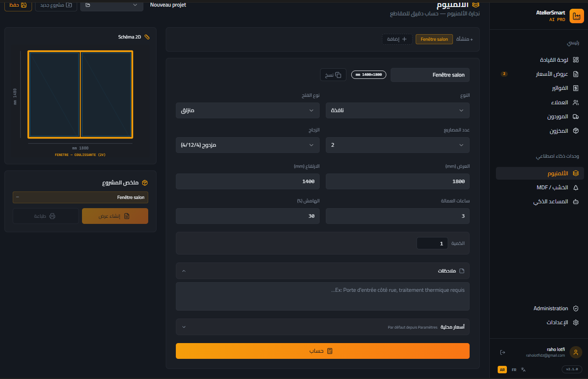This screenshot has height=379, width=588.
Task: Switch language to FR
Action: (x=514, y=370)
